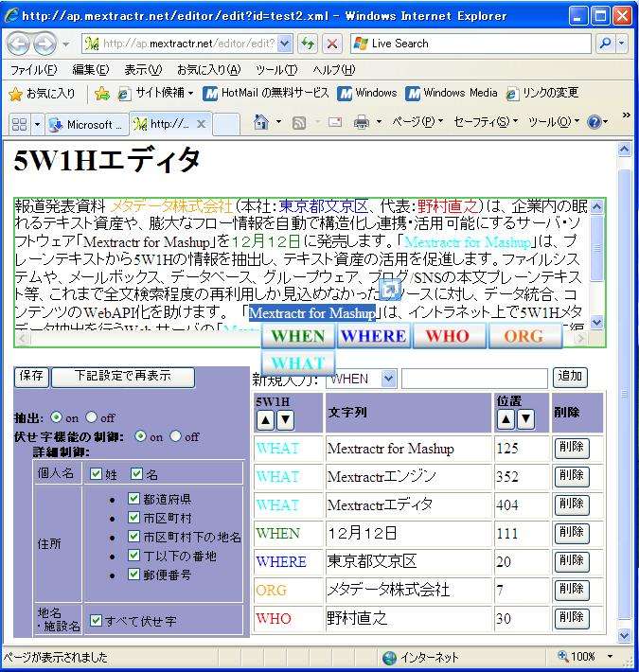Open the Quick Tabs grid icon
639x672 pixels.
pyautogui.click(x=18, y=124)
